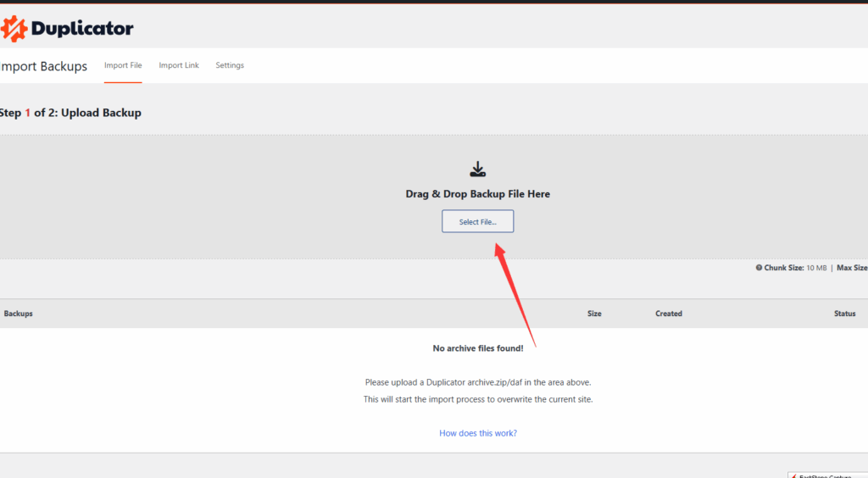Open the 'How does this work?' link
Viewport: 868px width, 478px height.
(x=478, y=433)
